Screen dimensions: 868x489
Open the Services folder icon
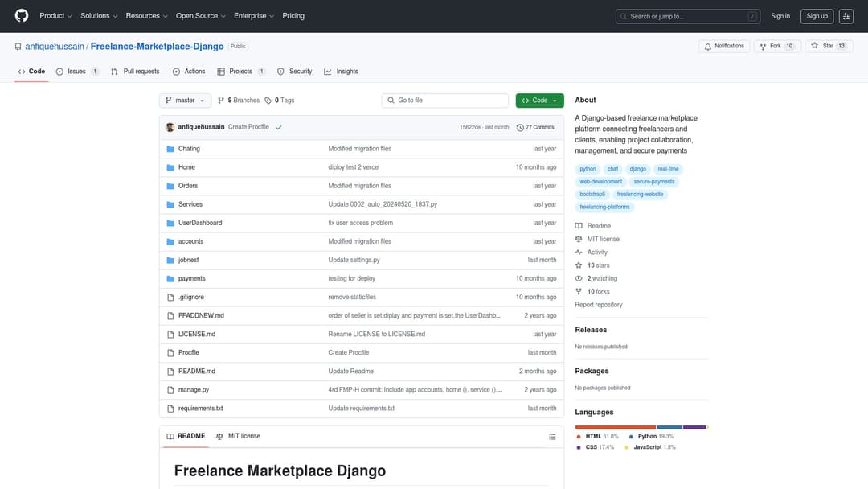(170, 204)
